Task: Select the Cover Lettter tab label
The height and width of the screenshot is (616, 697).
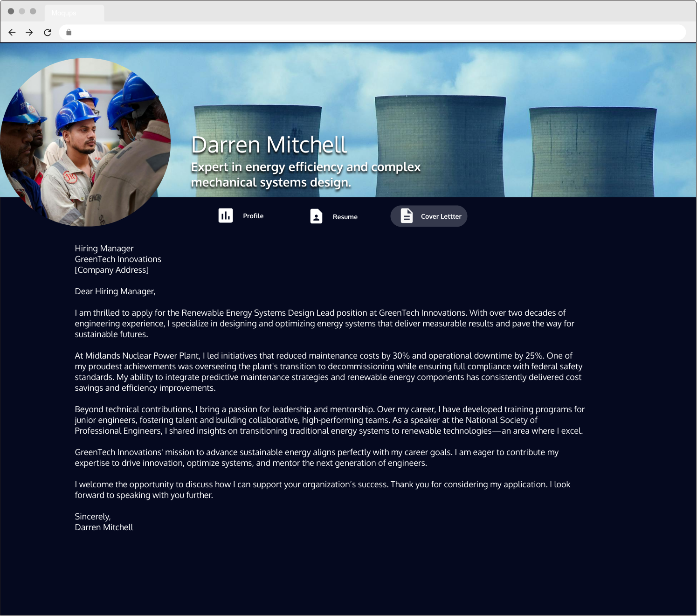Action: (x=441, y=216)
